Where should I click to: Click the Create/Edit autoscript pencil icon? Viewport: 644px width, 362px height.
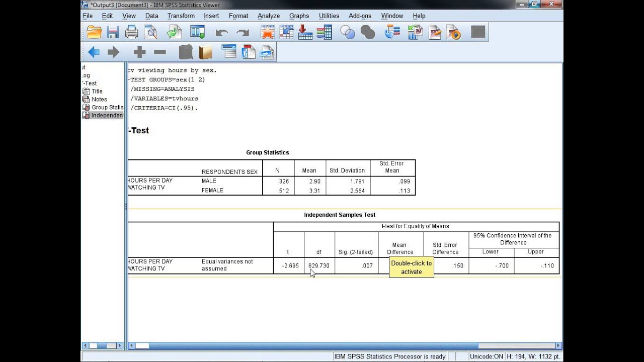[x=435, y=33]
